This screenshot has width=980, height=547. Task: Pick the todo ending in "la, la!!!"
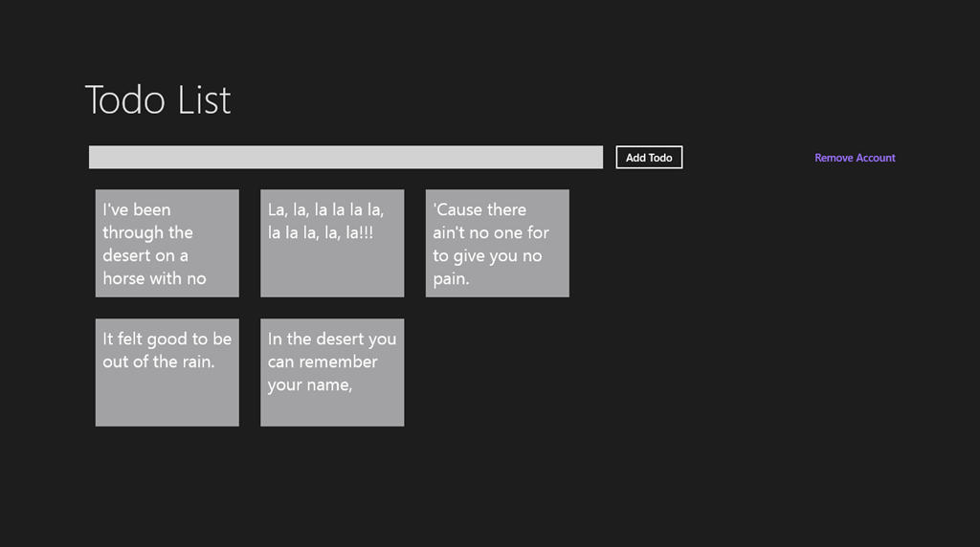coord(332,244)
